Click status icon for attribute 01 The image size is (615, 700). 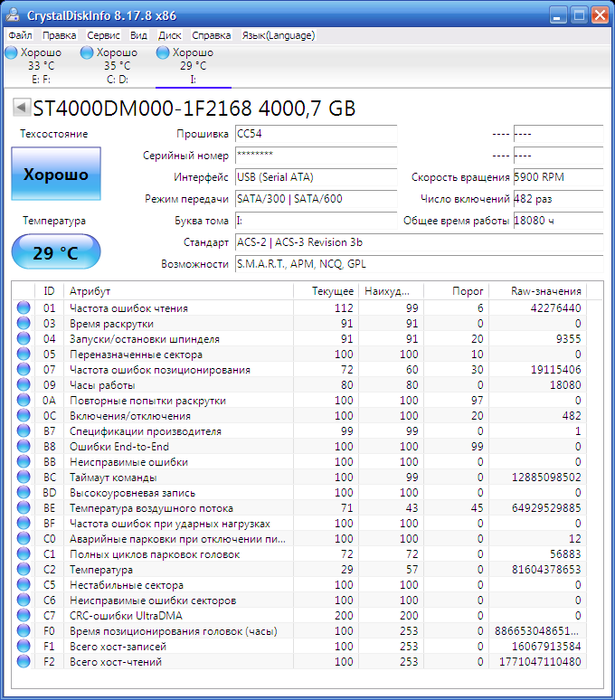(24, 307)
